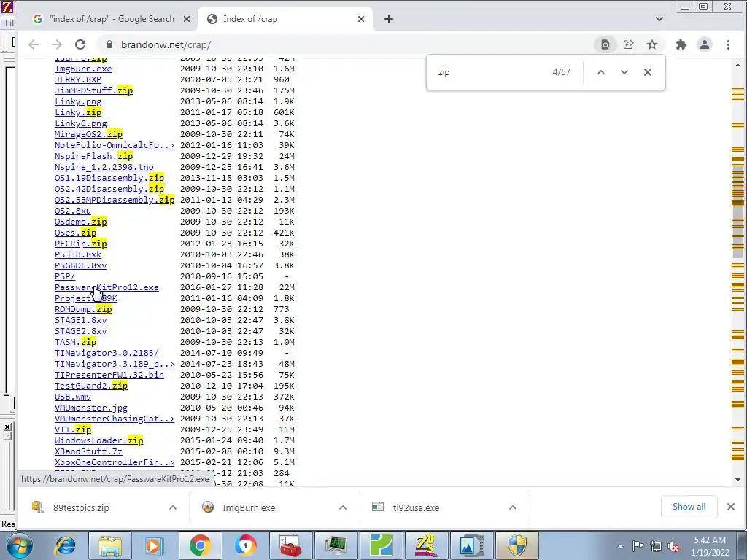Click the page scrollbar down arrow
Viewport: 747px width, 560px height.
[738, 480]
